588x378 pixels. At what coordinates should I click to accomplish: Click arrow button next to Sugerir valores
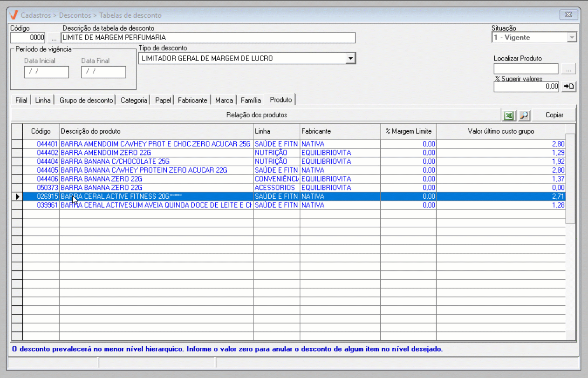[568, 87]
